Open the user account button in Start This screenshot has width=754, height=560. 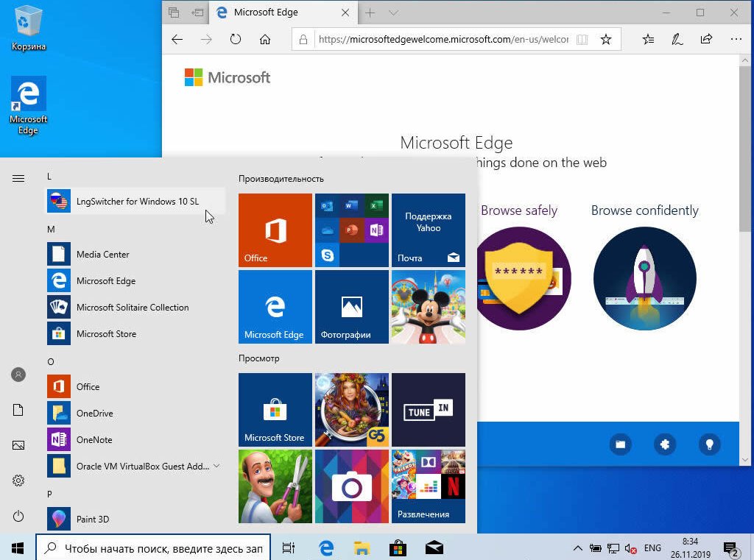[18, 375]
